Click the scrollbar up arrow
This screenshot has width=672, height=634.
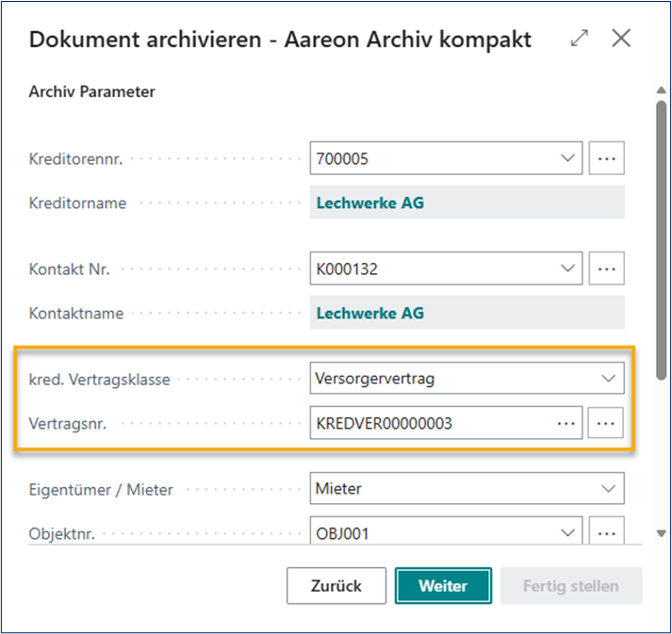click(662, 90)
